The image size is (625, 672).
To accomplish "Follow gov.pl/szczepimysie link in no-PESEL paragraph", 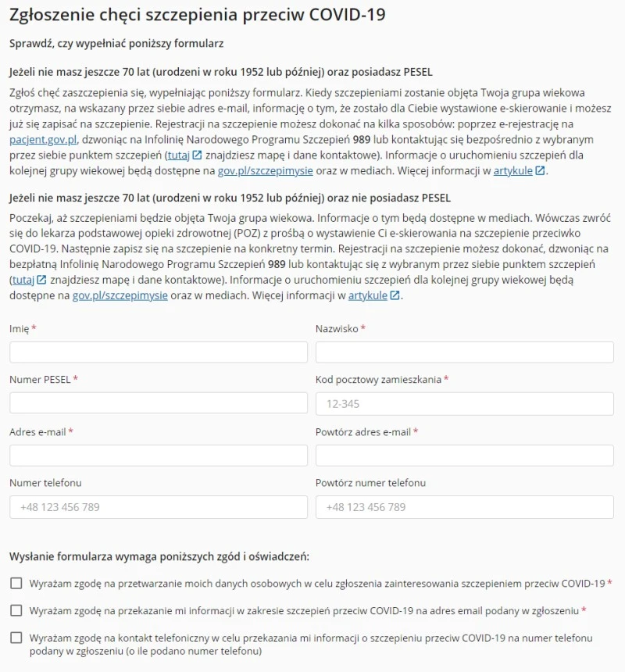I will coord(120,295).
